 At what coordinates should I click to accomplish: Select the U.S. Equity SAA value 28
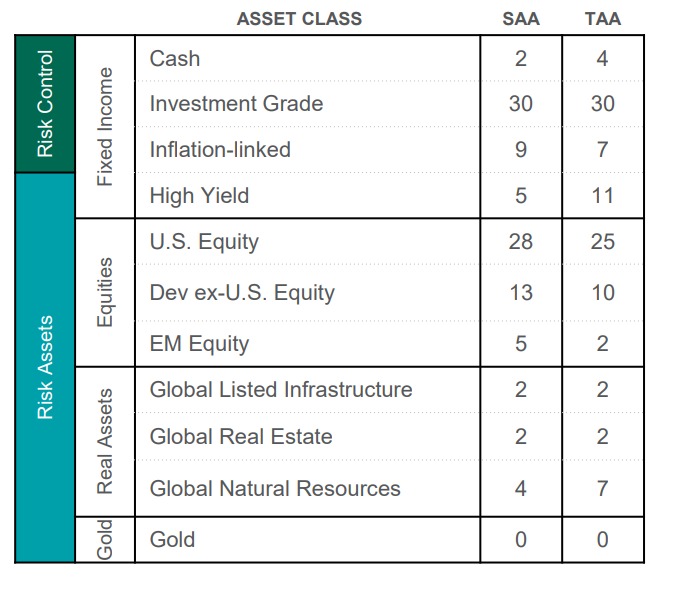(520, 242)
